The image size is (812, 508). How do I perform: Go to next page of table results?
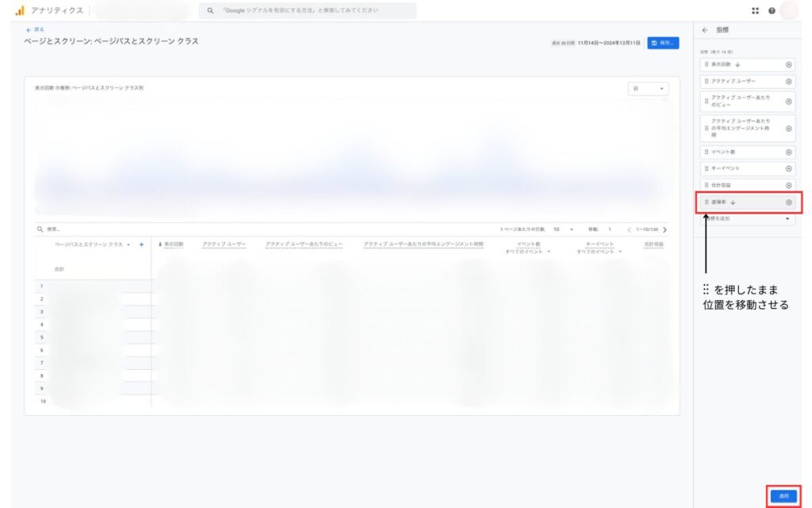point(665,229)
